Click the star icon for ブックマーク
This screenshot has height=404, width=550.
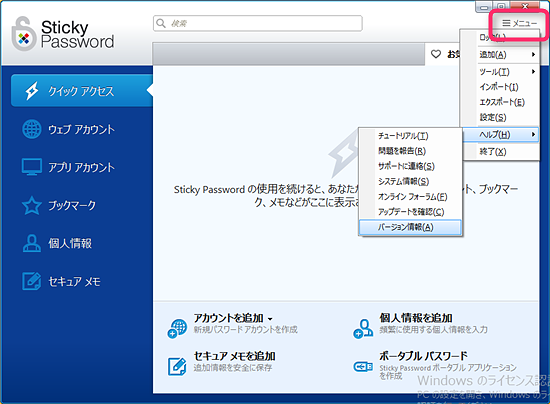coord(32,205)
